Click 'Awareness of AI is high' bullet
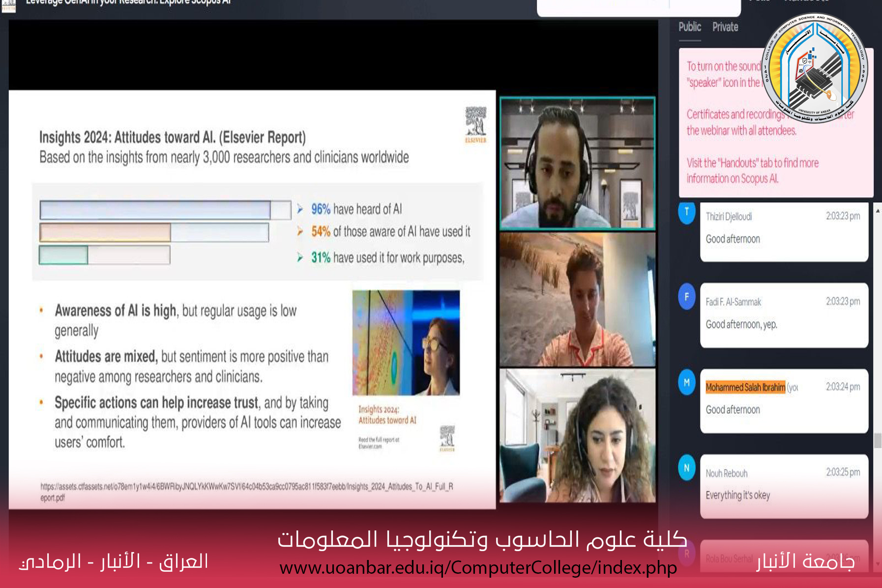The image size is (882, 588). (176, 321)
